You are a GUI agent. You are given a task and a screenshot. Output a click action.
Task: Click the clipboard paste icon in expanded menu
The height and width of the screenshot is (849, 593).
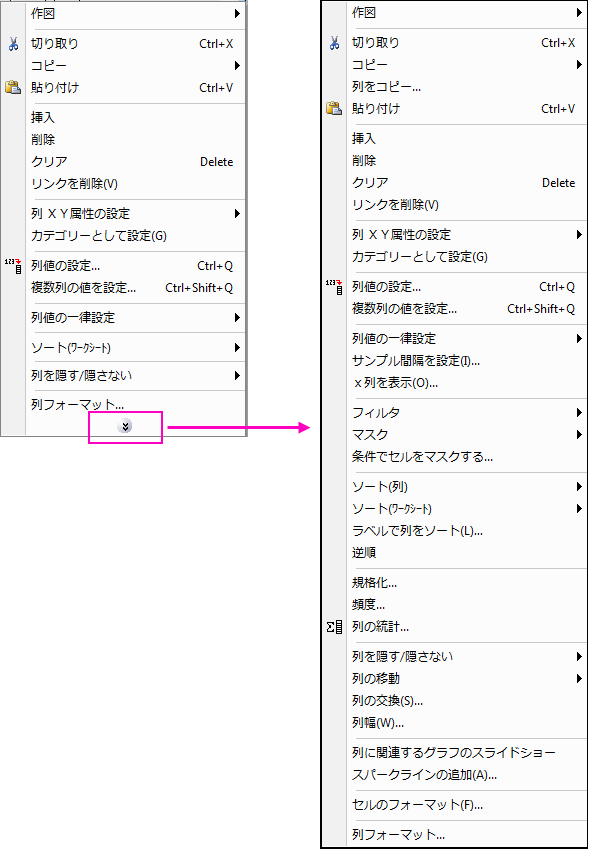pos(334,108)
